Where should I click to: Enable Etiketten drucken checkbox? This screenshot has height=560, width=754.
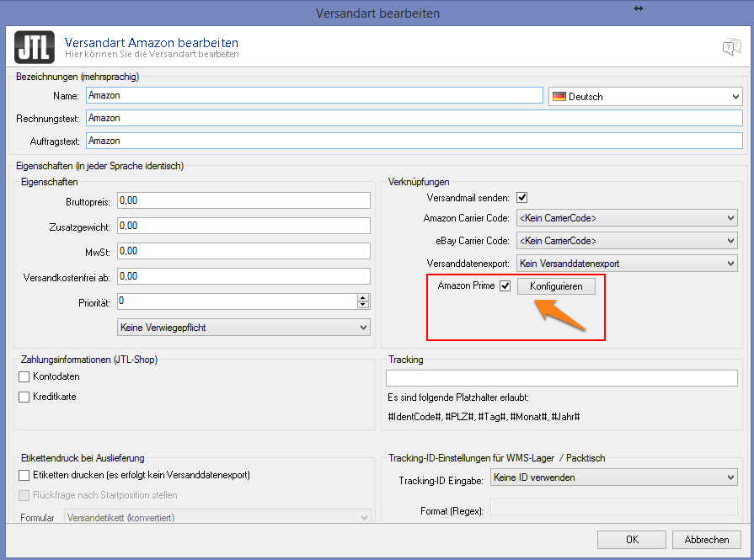pyautogui.click(x=24, y=476)
